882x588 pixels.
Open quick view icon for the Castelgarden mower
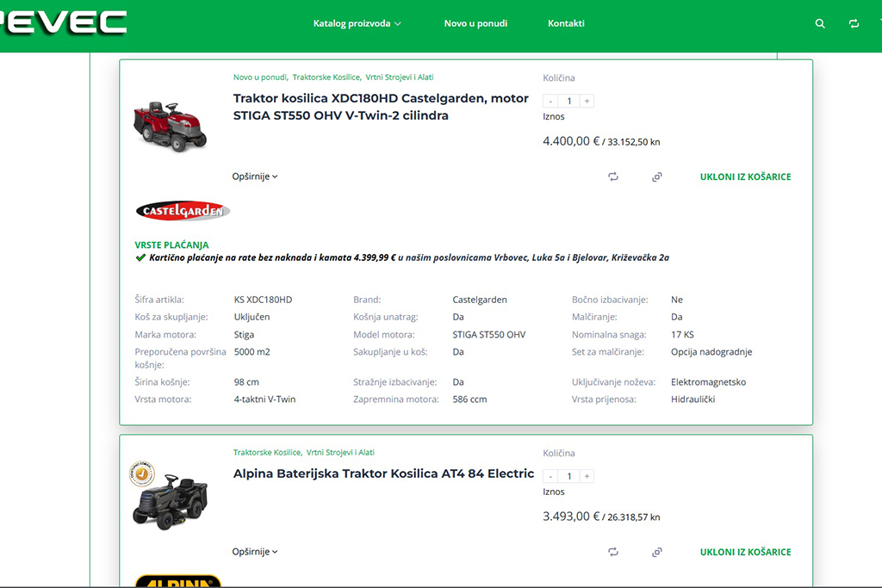click(x=656, y=176)
